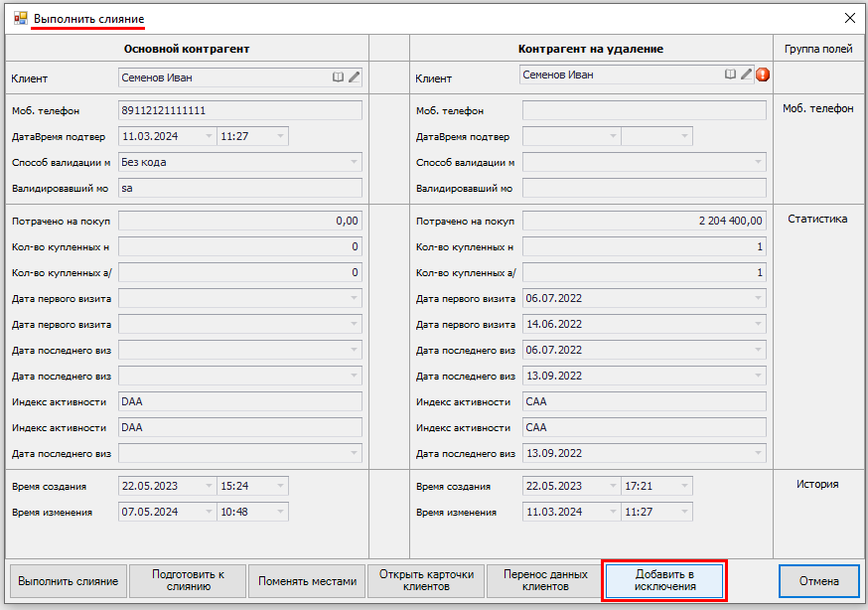Click the red error warning icon
This screenshot has height=610, width=868.
[763, 75]
